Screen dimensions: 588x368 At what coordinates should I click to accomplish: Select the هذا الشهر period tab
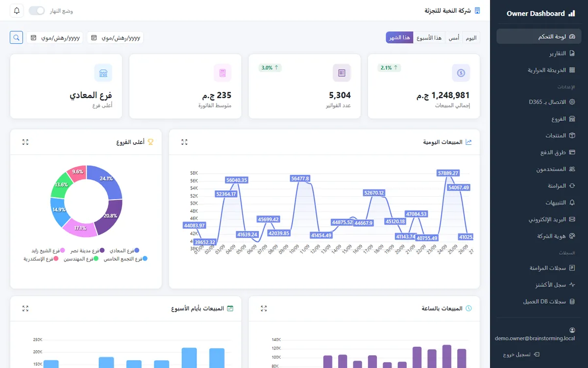coord(399,38)
